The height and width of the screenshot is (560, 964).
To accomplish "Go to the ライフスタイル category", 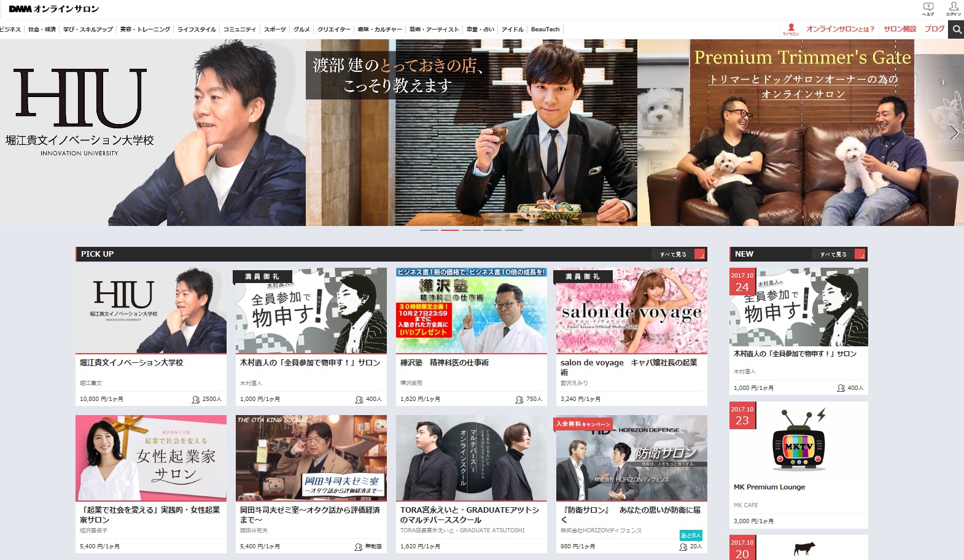I will click(x=196, y=29).
